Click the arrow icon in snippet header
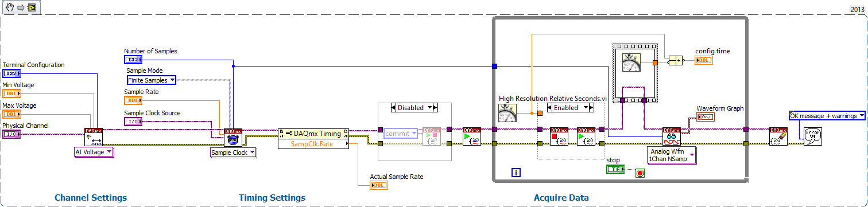 point(20,7)
